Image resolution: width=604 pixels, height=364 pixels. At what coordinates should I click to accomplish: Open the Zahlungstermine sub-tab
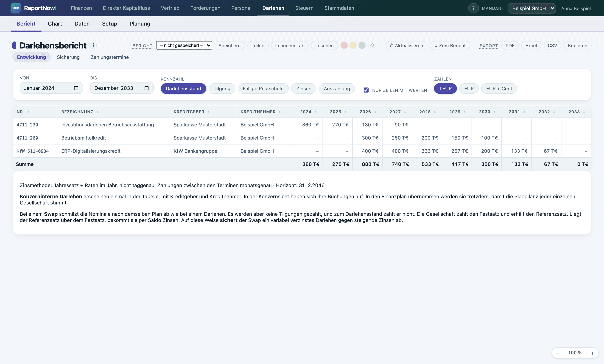(x=110, y=57)
